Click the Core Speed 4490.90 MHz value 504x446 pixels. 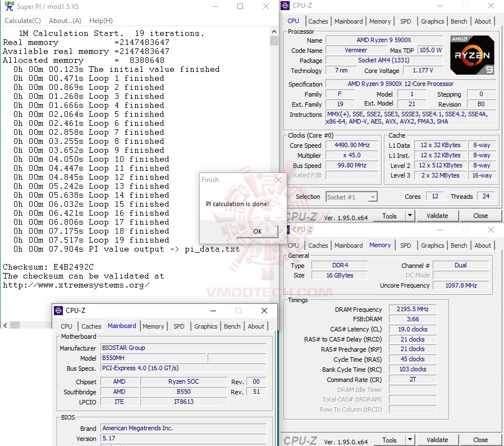(352, 145)
